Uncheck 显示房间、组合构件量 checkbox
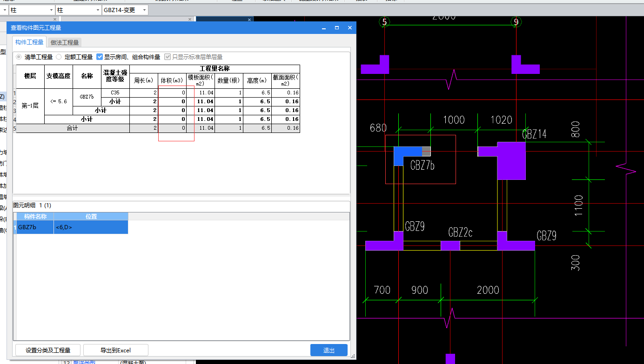This screenshot has width=644, height=364. (100, 57)
